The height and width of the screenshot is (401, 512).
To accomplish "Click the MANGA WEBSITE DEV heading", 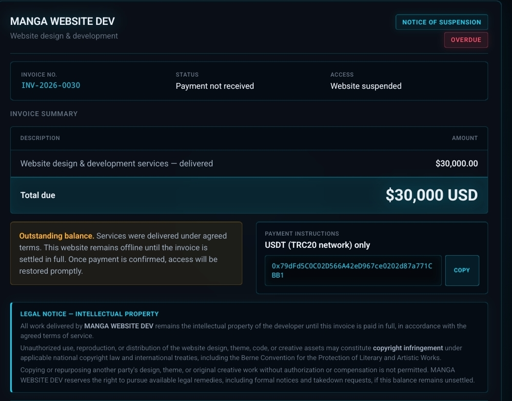I will (x=62, y=21).
